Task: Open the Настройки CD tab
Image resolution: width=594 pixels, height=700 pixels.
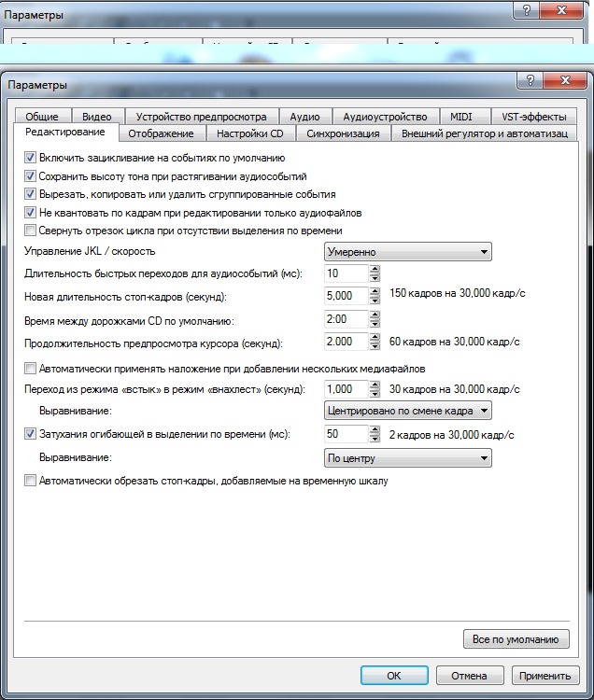Action: click(250, 133)
